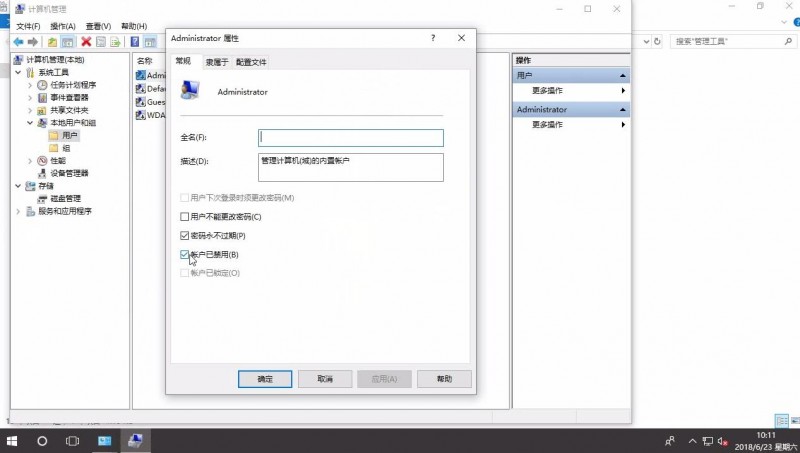Click the Performance icon in tree
Viewport: 800px width, 453px height.
42,161
